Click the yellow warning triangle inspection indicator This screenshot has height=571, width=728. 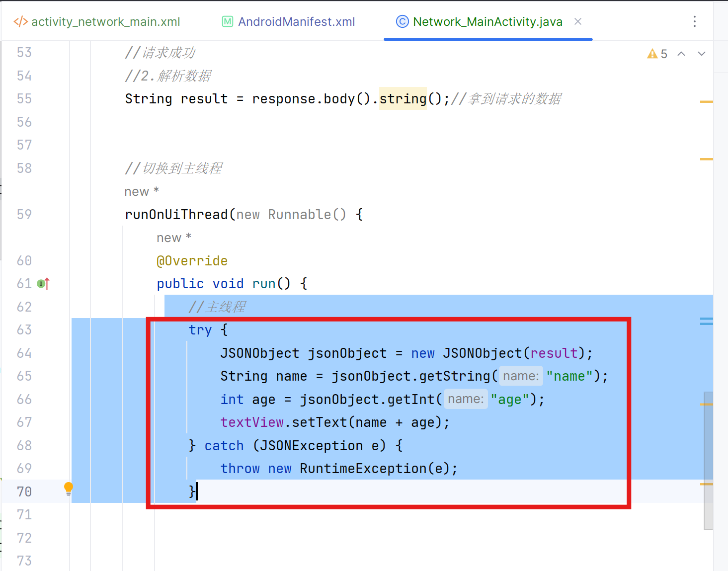click(652, 54)
